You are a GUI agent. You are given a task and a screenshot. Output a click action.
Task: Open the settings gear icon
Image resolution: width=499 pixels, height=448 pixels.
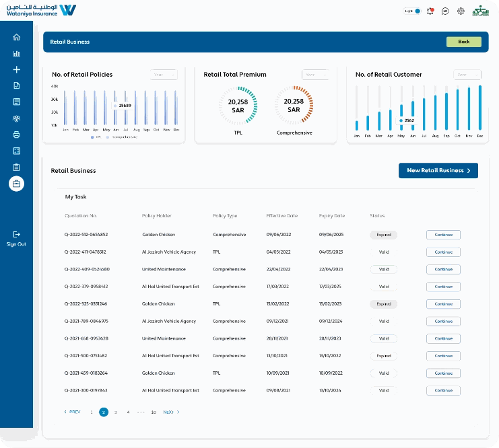coord(461,11)
